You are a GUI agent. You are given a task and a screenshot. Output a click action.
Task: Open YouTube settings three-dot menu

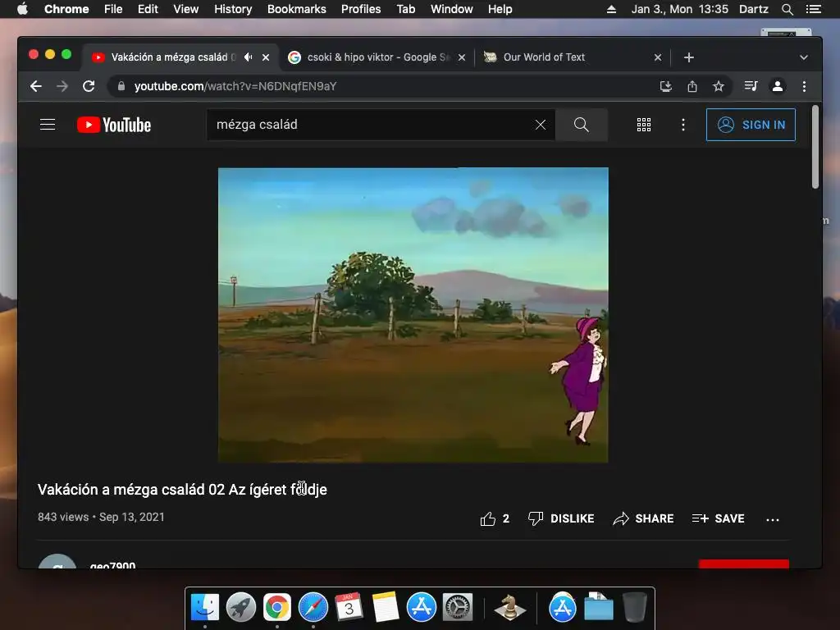point(683,125)
